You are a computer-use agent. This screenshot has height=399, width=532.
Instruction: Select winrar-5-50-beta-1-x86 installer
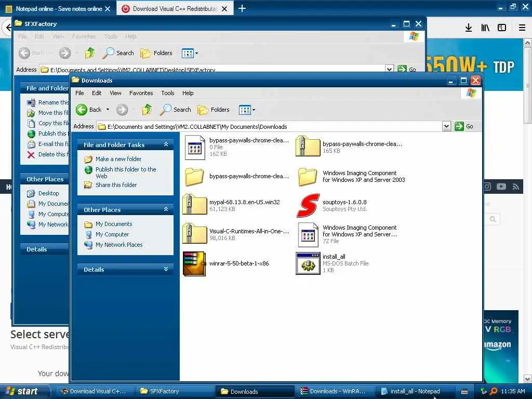pos(194,263)
